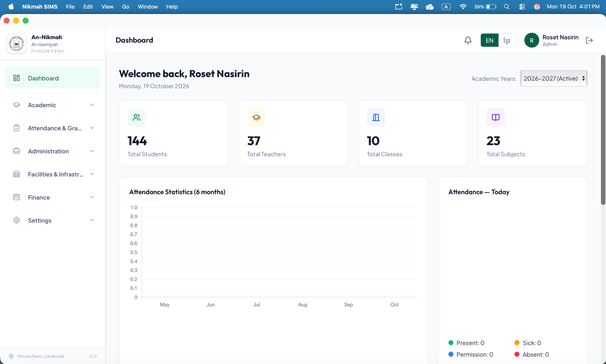Viewport: 606px width, 364px height.
Task: Switch language to EN
Action: [x=489, y=40]
